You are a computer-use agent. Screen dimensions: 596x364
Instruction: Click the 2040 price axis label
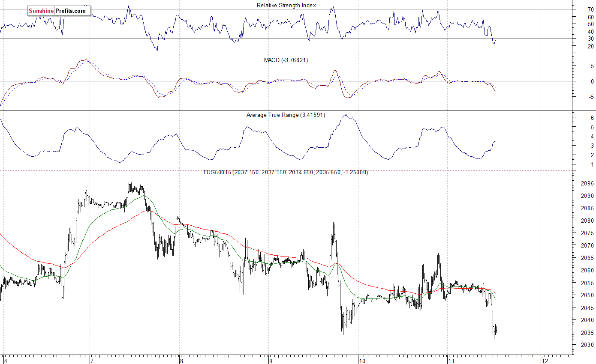click(x=587, y=320)
